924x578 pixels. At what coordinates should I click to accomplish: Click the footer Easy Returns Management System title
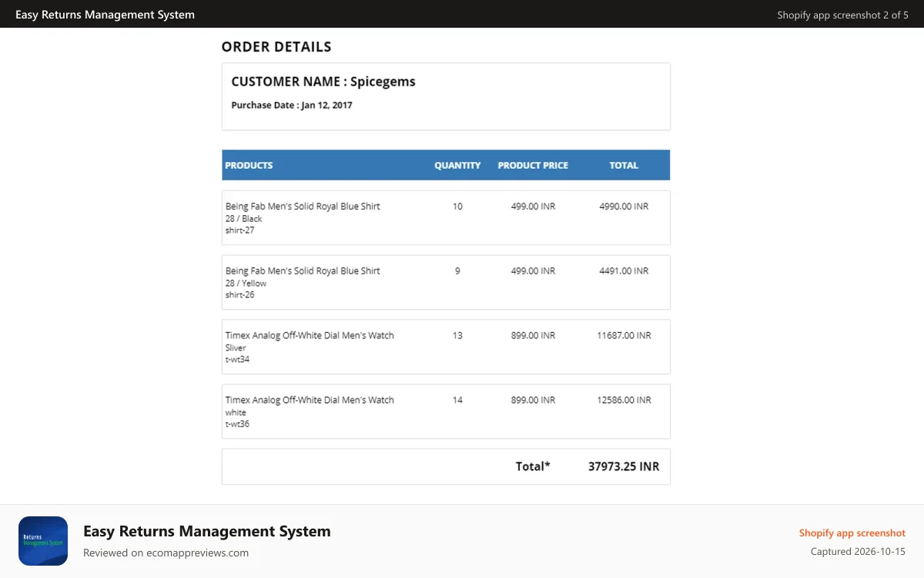207,531
